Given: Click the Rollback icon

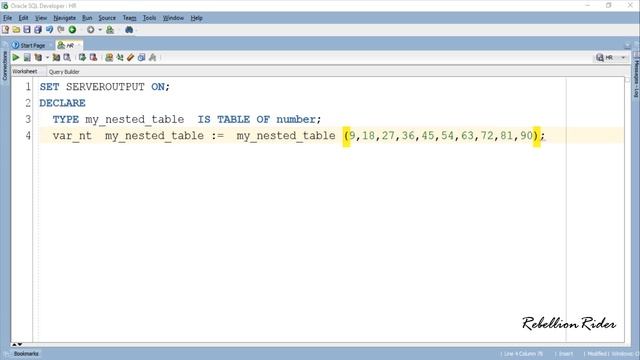Looking at the screenshot, I should coord(93,58).
